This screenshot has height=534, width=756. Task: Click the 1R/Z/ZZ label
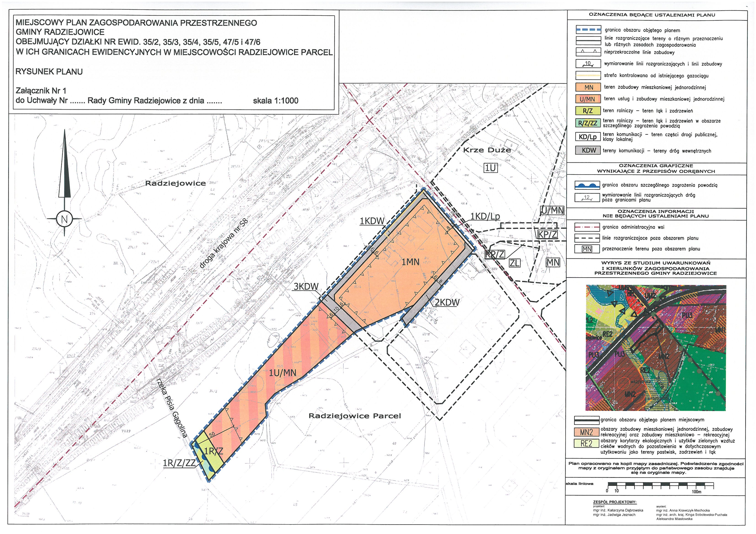click(x=179, y=463)
